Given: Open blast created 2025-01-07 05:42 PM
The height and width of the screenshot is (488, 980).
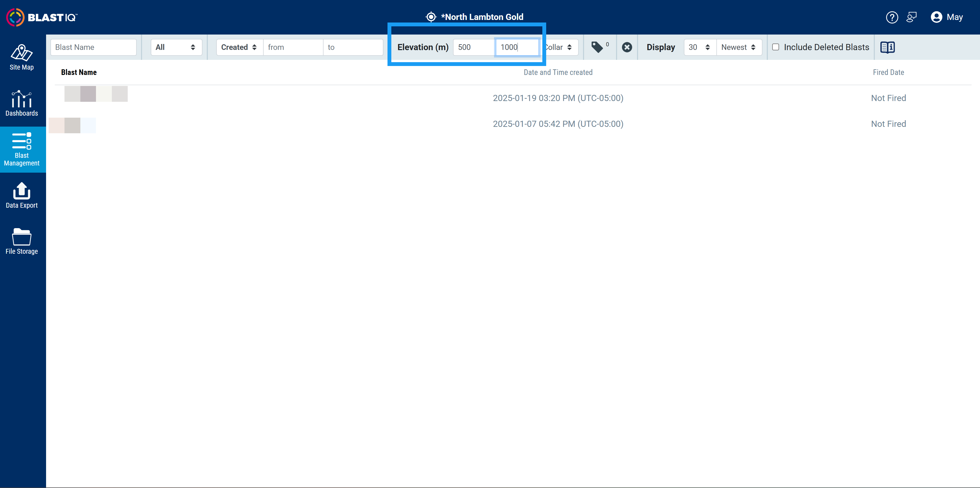Looking at the screenshot, I should pyautogui.click(x=558, y=124).
